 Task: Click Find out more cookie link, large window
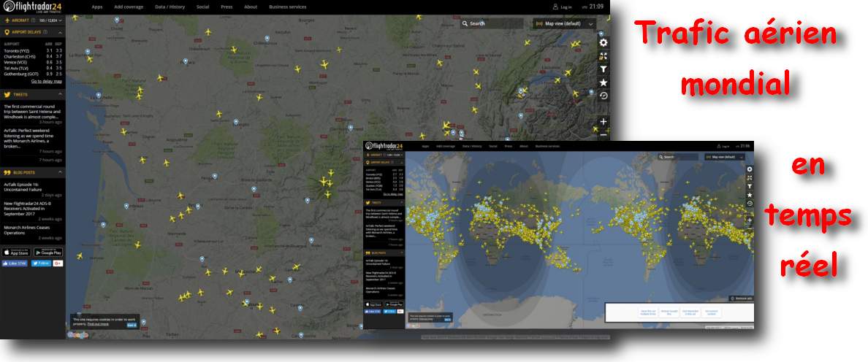pyautogui.click(x=98, y=324)
